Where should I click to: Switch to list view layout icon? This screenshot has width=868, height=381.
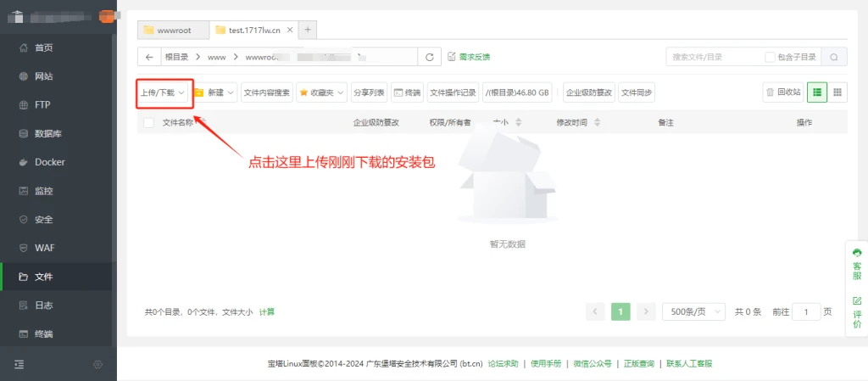coord(817,92)
